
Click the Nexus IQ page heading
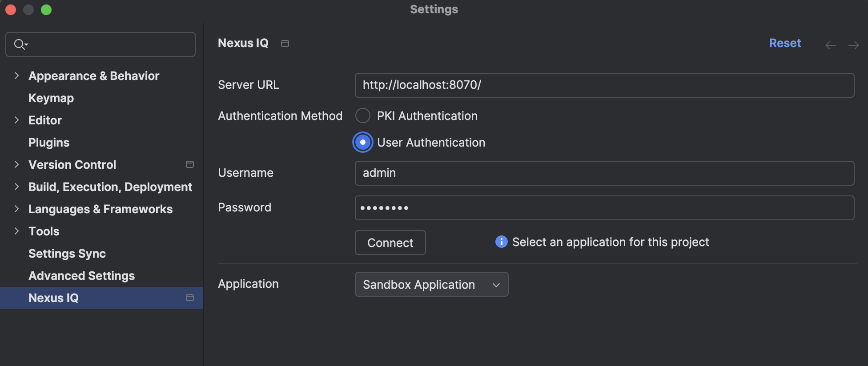coord(243,43)
